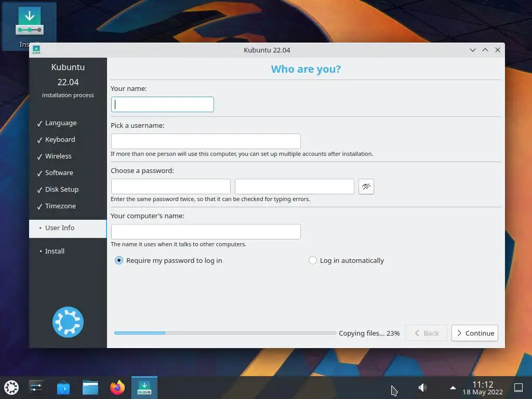
Task: Click the confirm password field
Action: 295,187
